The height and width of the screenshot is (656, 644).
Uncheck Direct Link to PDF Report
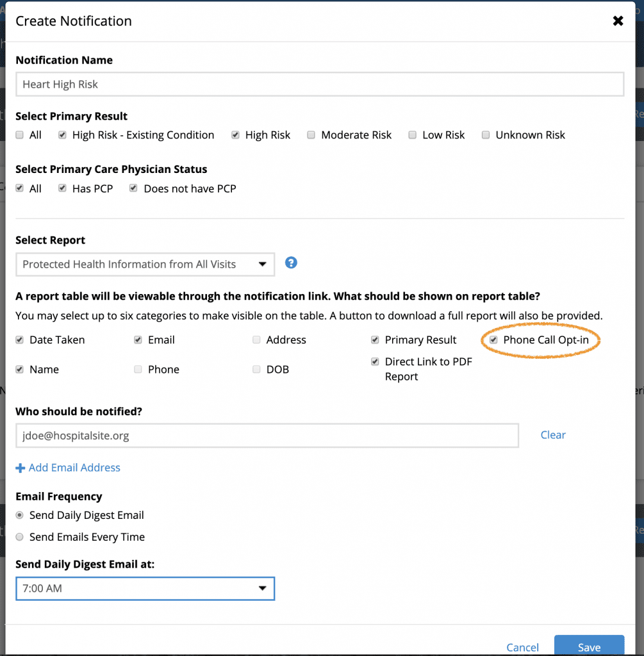point(375,361)
